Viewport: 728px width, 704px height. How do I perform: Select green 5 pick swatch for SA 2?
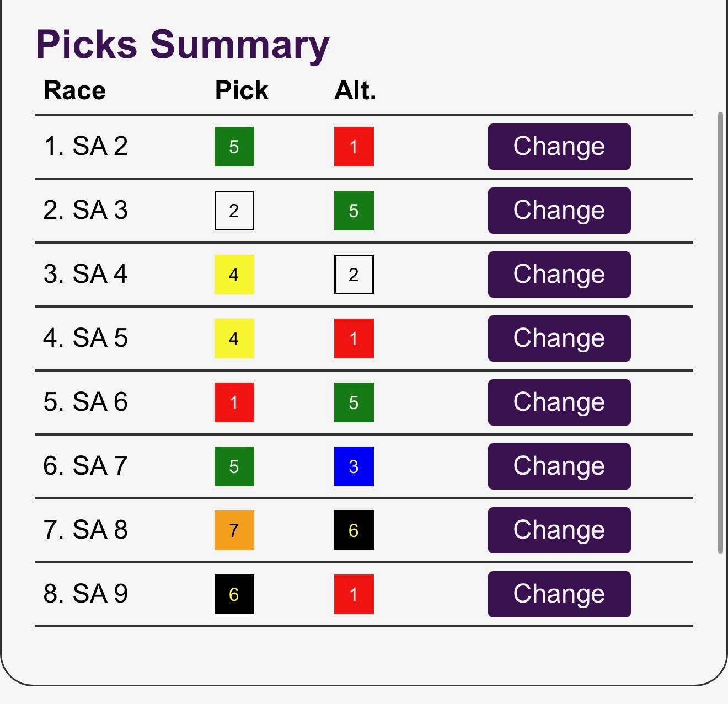tap(234, 147)
